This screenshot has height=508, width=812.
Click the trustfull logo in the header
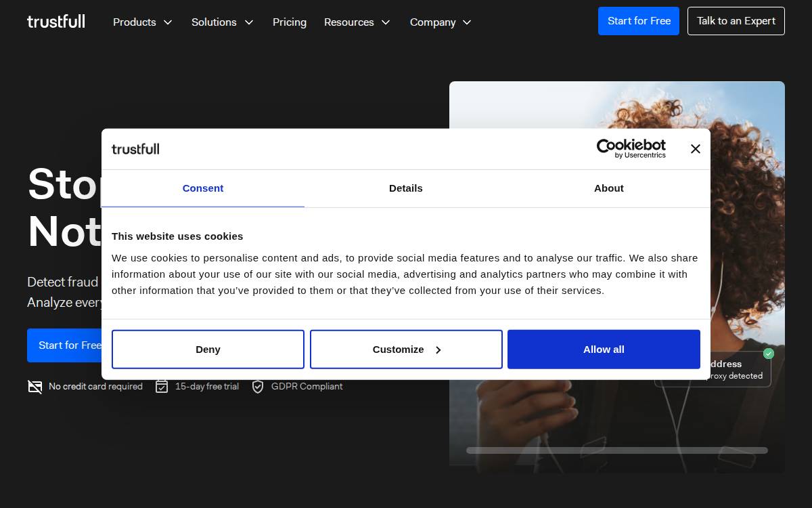click(56, 22)
